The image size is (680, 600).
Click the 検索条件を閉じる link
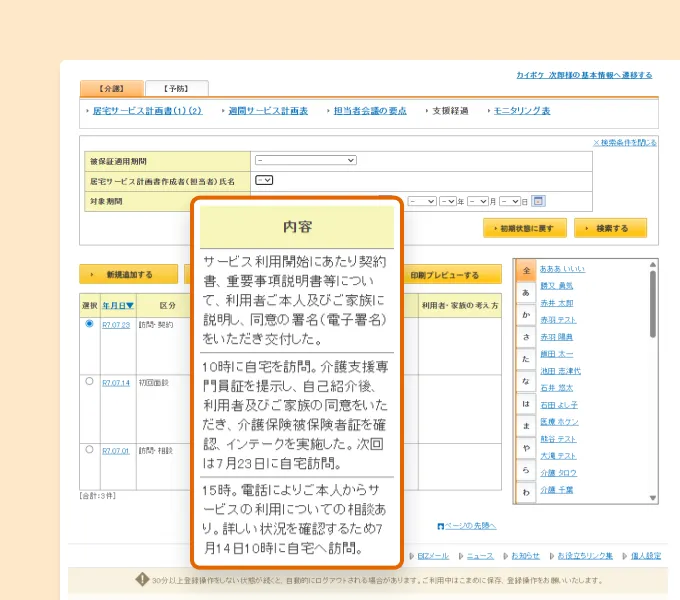pos(624,143)
